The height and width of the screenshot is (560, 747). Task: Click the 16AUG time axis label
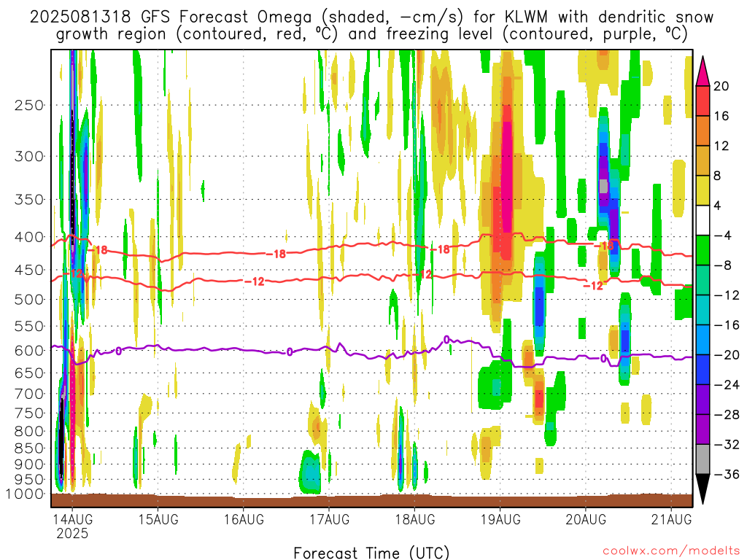click(x=244, y=519)
